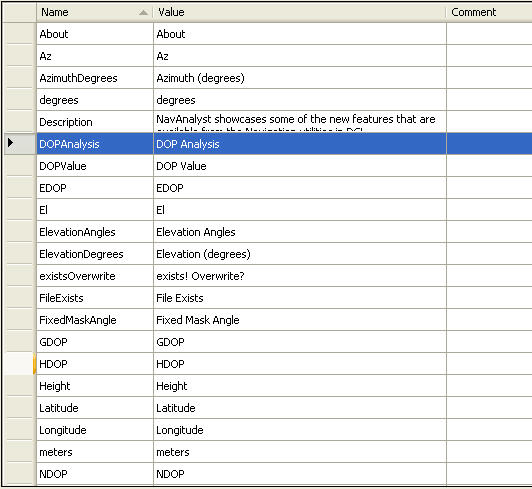This screenshot has width=532, height=489.
Task: Click the Comment cell in the DOPAnalysis row
Action: coord(489,144)
